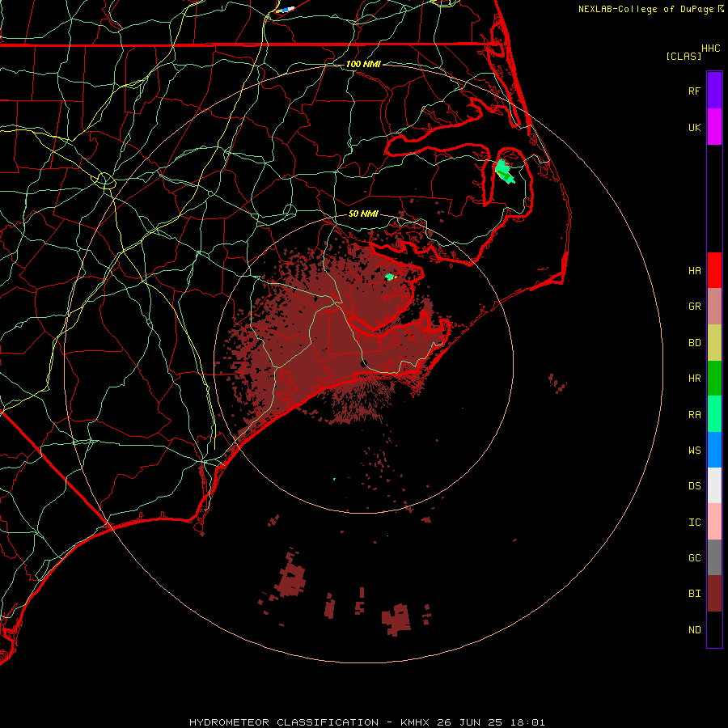The width and height of the screenshot is (728, 728).
Task: Click the 'WS' legend label
Action: [x=695, y=451]
